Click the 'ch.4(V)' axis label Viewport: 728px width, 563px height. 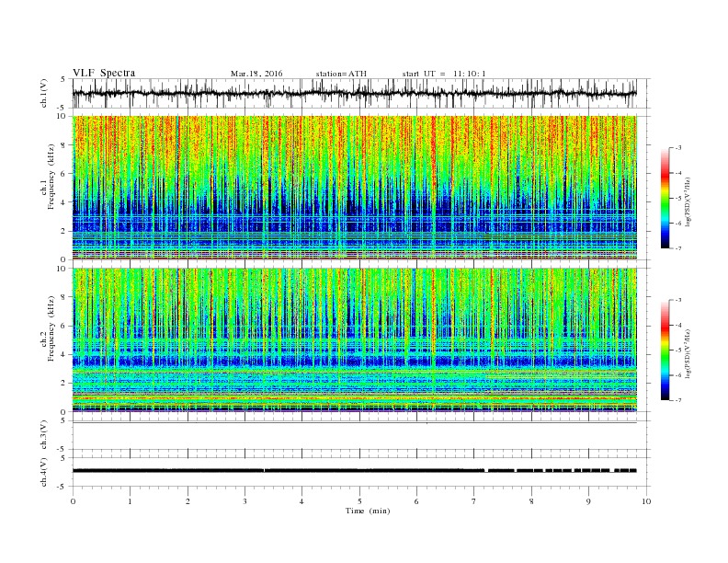tap(44, 472)
